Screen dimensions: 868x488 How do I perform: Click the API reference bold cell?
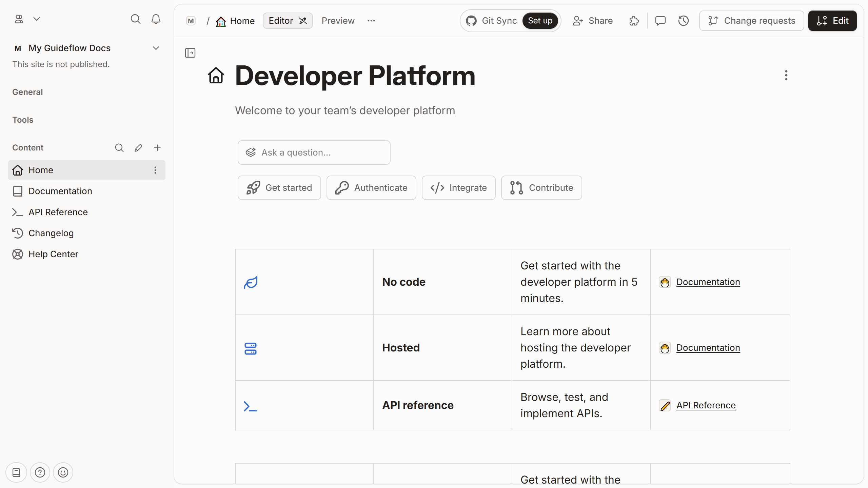(443, 405)
